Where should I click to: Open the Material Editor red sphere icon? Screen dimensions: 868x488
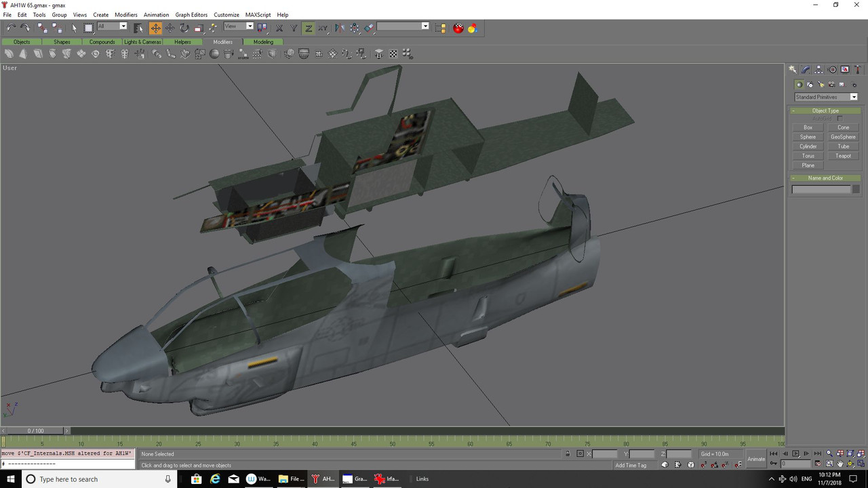(x=458, y=28)
